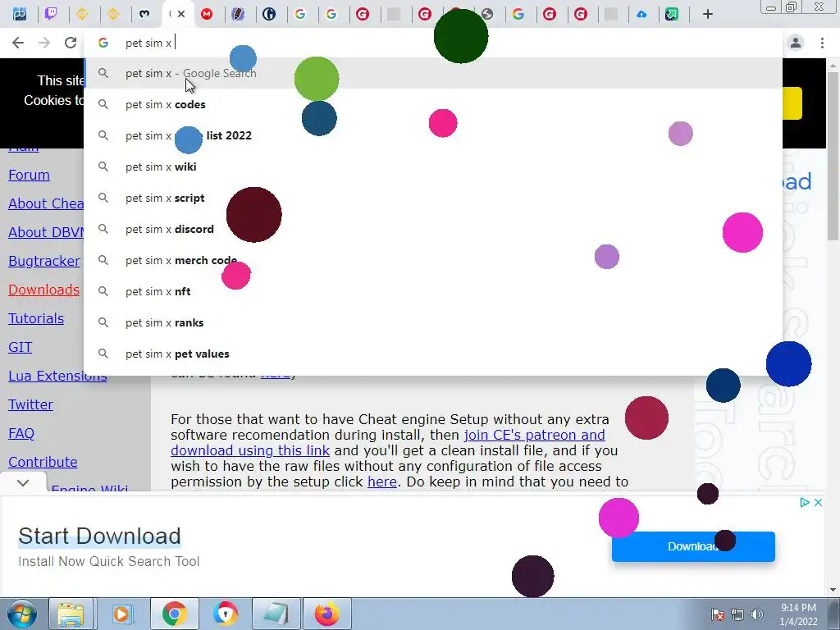Select the 'pet sim x ranks' suggestion
The height and width of the screenshot is (630, 840).
(433, 322)
